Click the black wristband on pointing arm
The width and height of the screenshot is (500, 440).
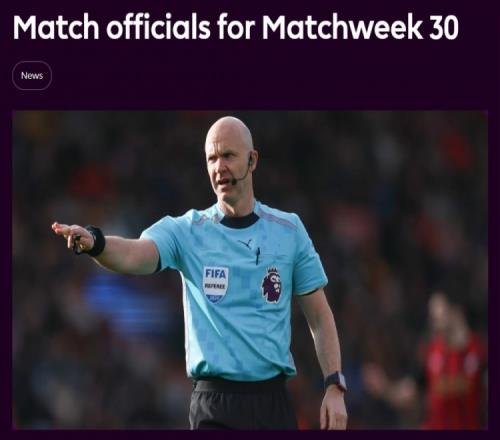coord(96,241)
